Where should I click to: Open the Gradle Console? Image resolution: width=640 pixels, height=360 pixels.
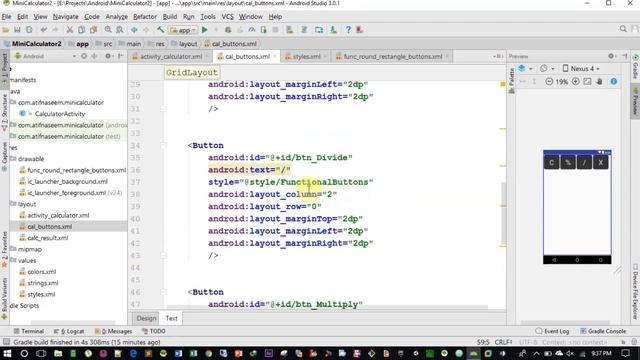(x=603, y=331)
